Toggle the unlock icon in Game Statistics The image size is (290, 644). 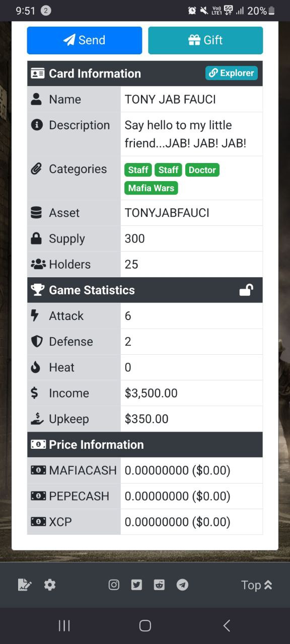pyautogui.click(x=246, y=290)
